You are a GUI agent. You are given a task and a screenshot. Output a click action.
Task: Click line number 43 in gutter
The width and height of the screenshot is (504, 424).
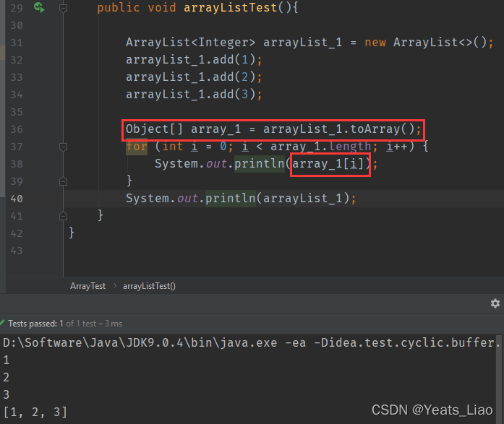[17, 251]
